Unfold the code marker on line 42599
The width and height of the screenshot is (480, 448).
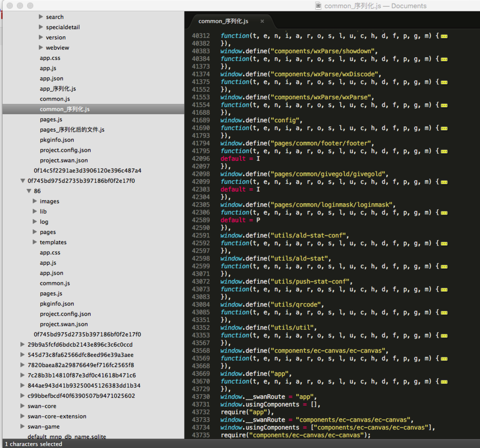click(444, 266)
